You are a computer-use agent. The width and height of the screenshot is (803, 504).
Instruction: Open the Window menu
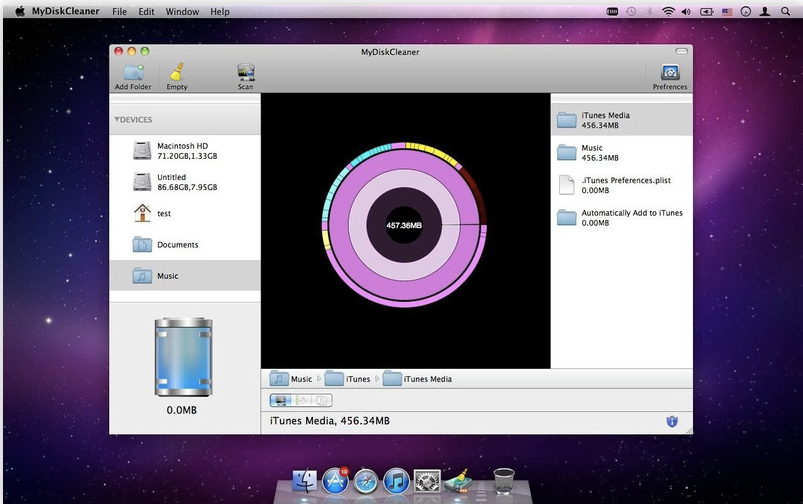coord(182,11)
